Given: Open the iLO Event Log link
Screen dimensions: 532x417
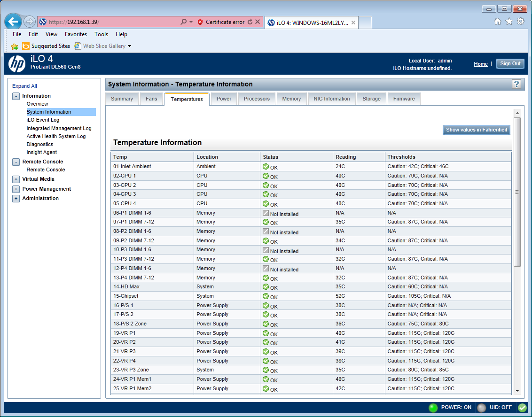Looking at the screenshot, I should point(43,120).
